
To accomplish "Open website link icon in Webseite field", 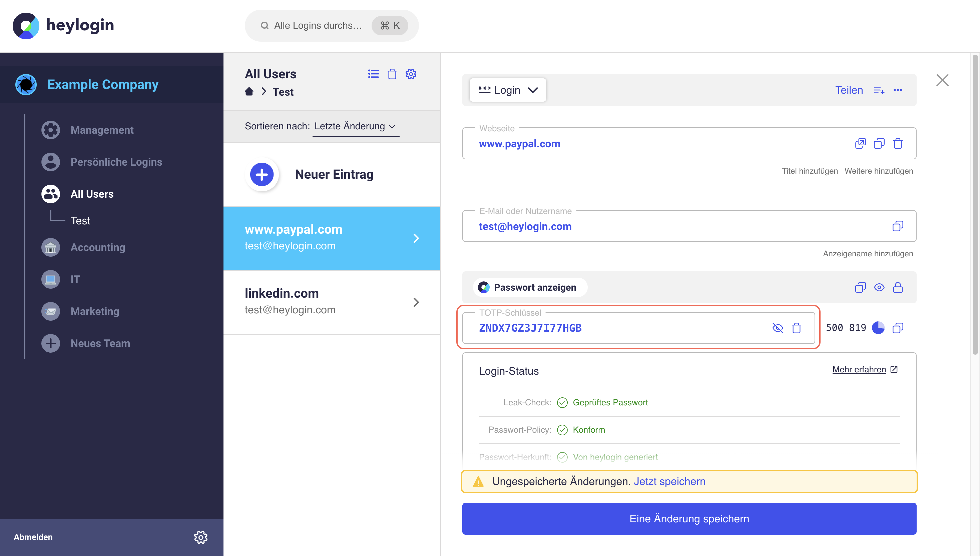I will 860,143.
